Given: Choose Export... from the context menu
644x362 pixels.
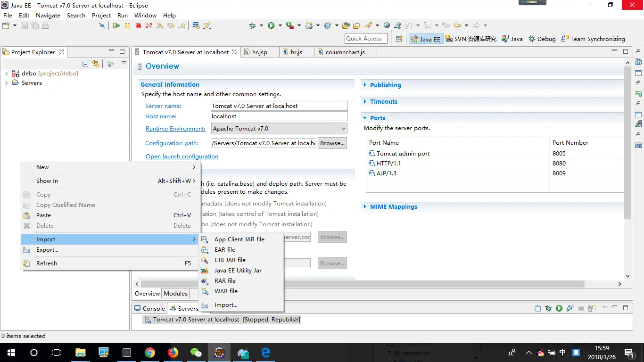Looking at the screenshot, I should point(111,250).
